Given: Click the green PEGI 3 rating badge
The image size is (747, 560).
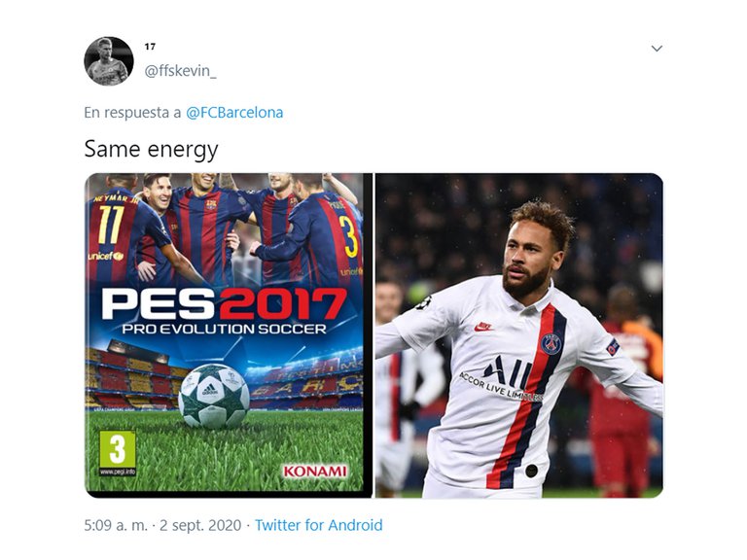Looking at the screenshot, I should pyautogui.click(x=117, y=452).
